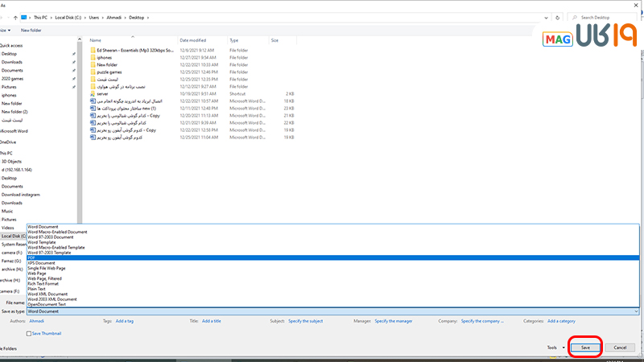Image resolution: width=644 pixels, height=362 pixels.
Task: Click the Ed Sheeran Essentials folder icon
Action: [93, 50]
